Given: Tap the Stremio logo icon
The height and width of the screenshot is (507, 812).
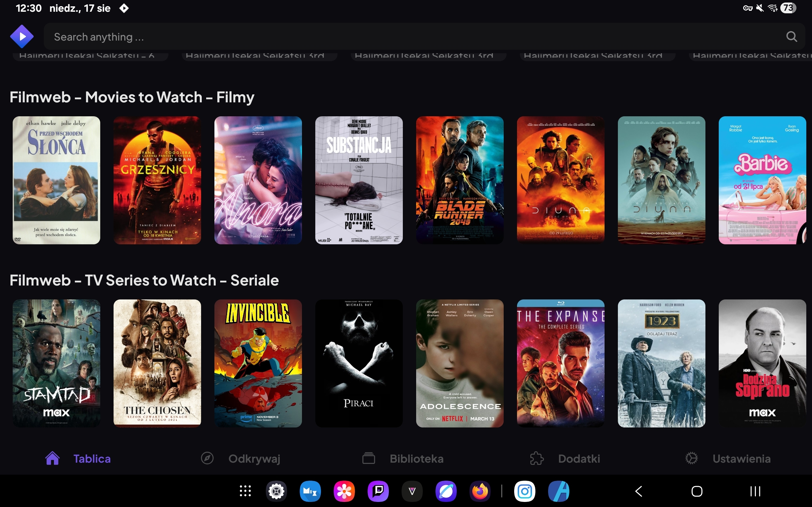Looking at the screenshot, I should point(22,36).
